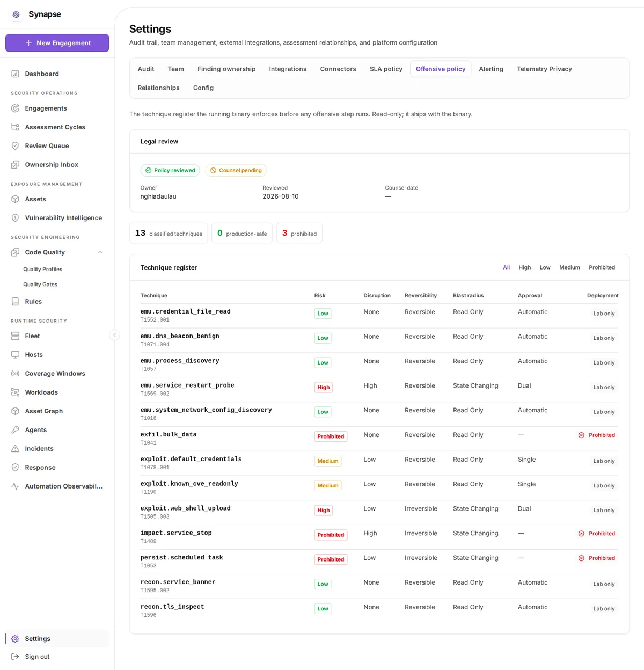
Task: Switch to the Config tab
Action: click(203, 88)
